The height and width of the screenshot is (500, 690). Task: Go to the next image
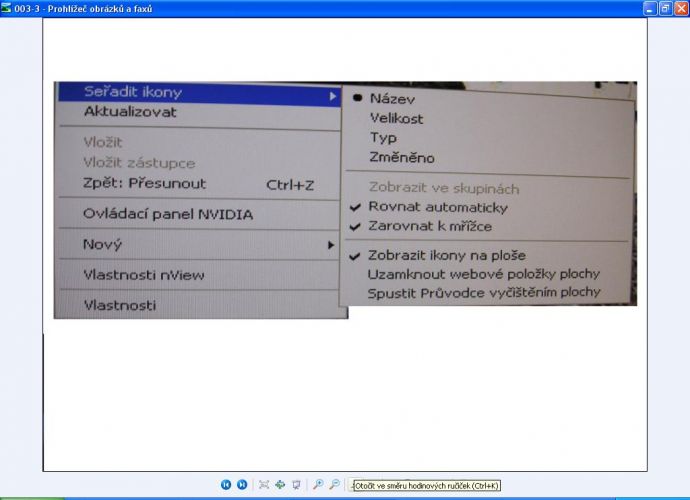coord(242,485)
